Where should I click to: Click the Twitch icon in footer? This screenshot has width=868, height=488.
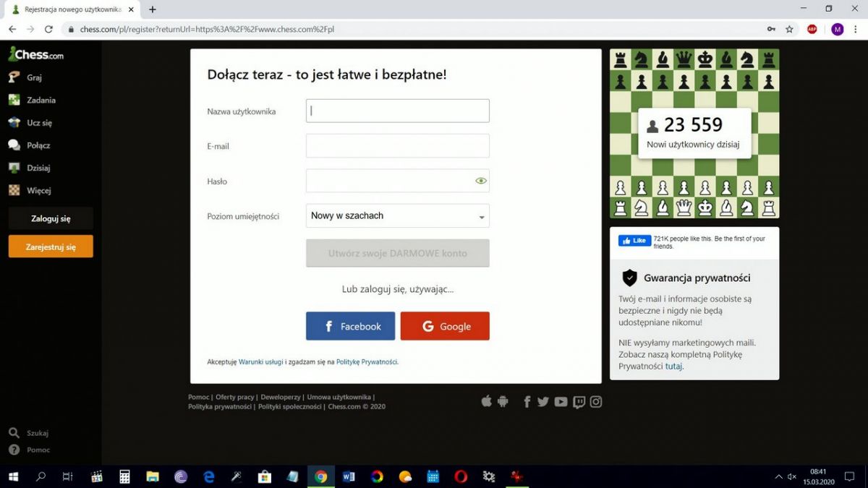[579, 402]
